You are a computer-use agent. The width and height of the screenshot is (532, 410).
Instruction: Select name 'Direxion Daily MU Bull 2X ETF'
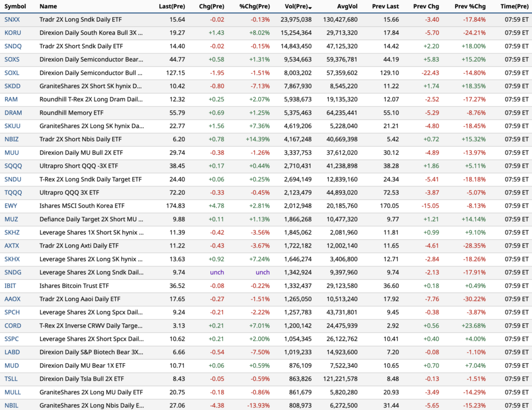(81, 153)
